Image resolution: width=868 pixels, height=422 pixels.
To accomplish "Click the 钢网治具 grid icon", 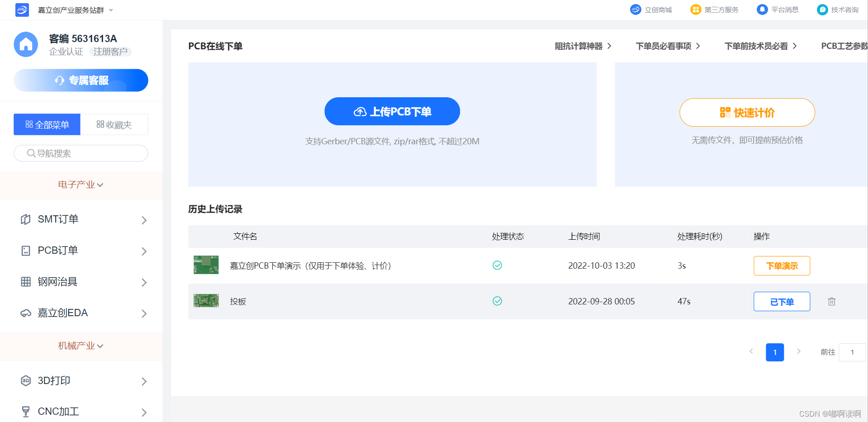I will [x=26, y=282].
